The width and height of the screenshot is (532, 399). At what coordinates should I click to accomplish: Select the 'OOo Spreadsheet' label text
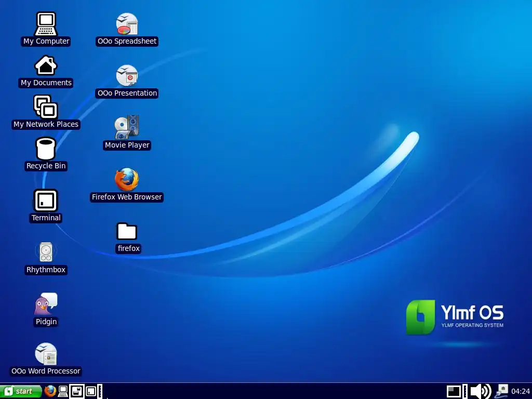tap(127, 41)
